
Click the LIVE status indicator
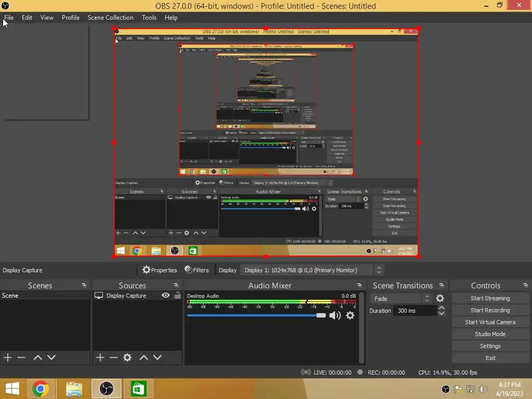pyautogui.click(x=326, y=372)
